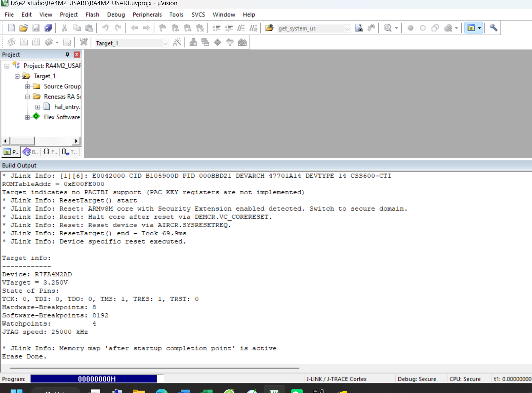Image resolution: width=532 pixels, height=393 pixels.
Task: Click the Rebuild all target files icon
Action: click(x=36, y=42)
